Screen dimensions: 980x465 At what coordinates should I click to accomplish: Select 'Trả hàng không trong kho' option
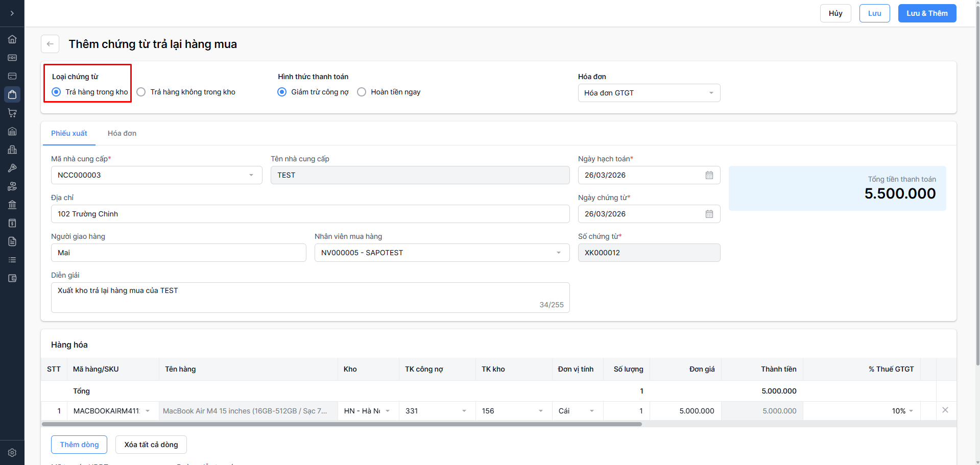(141, 92)
